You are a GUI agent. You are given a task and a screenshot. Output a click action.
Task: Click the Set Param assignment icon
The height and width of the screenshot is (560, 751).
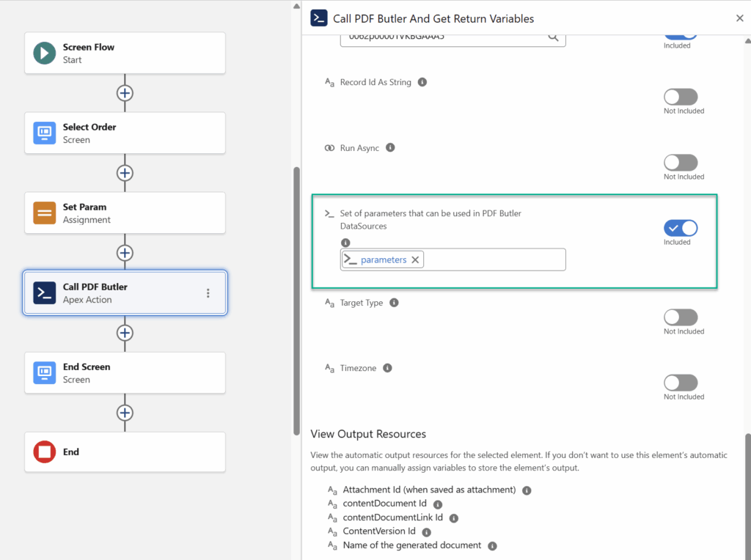[45, 213]
